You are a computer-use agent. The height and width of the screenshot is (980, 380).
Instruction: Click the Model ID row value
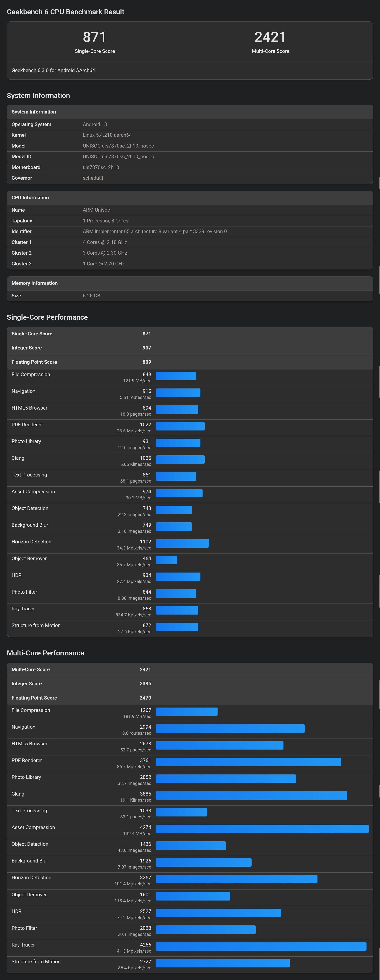pos(118,156)
